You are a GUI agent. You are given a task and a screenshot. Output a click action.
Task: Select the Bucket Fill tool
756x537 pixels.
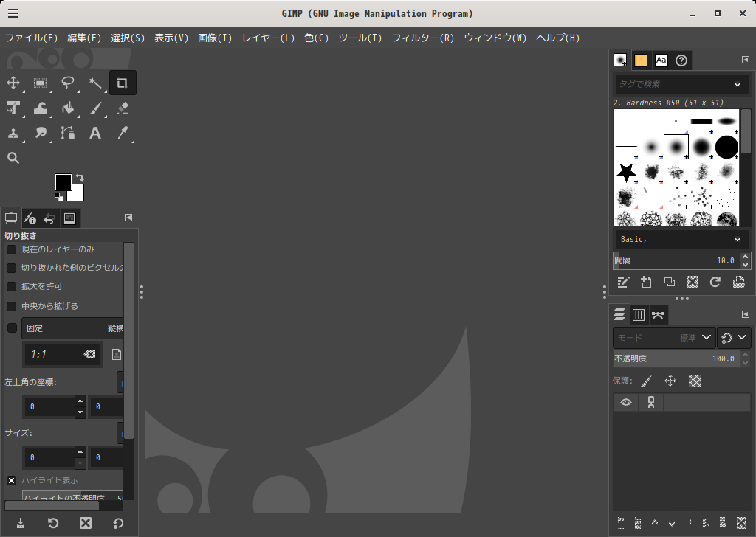point(68,108)
